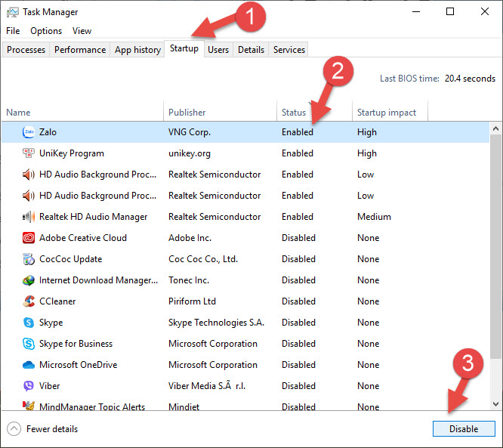Viewport: 503px width, 448px height.
Task: Click the Disabled status for CCleaner
Action: coord(298,301)
